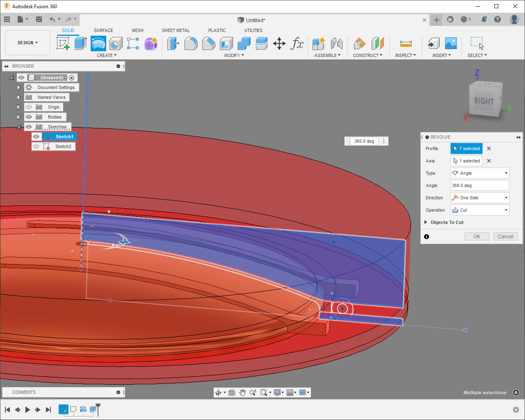The width and height of the screenshot is (525, 420).
Task: Open the Operation dropdown set to Cut
Action: [480, 210]
